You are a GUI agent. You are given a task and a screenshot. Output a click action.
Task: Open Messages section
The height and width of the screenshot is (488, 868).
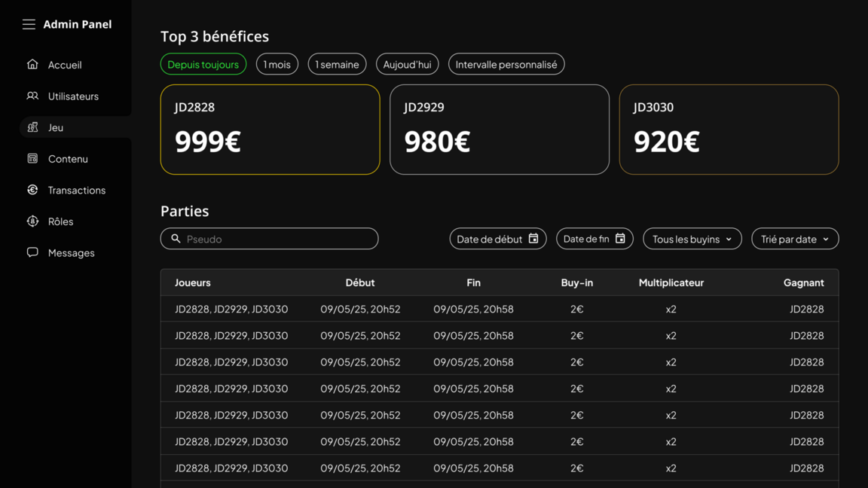tap(71, 253)
